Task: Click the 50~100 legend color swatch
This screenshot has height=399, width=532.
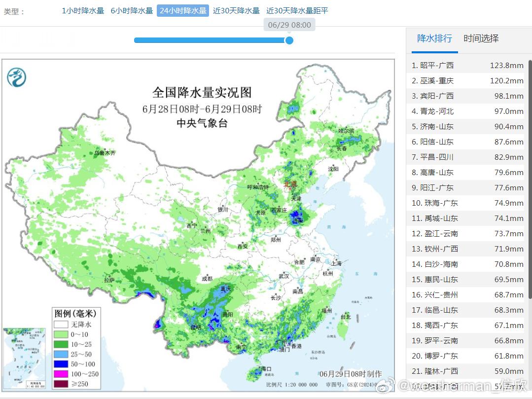Action: tap(61, 364)
